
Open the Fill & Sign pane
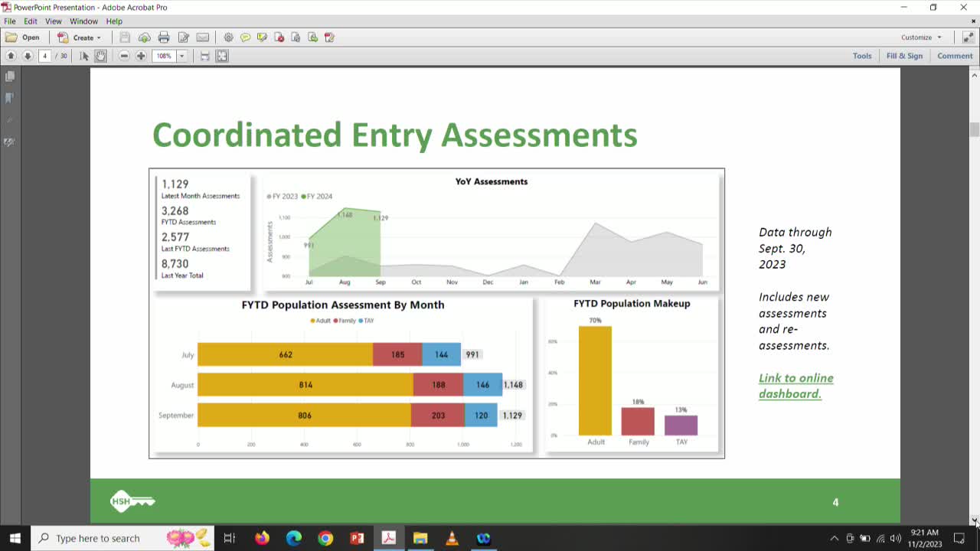904,56
